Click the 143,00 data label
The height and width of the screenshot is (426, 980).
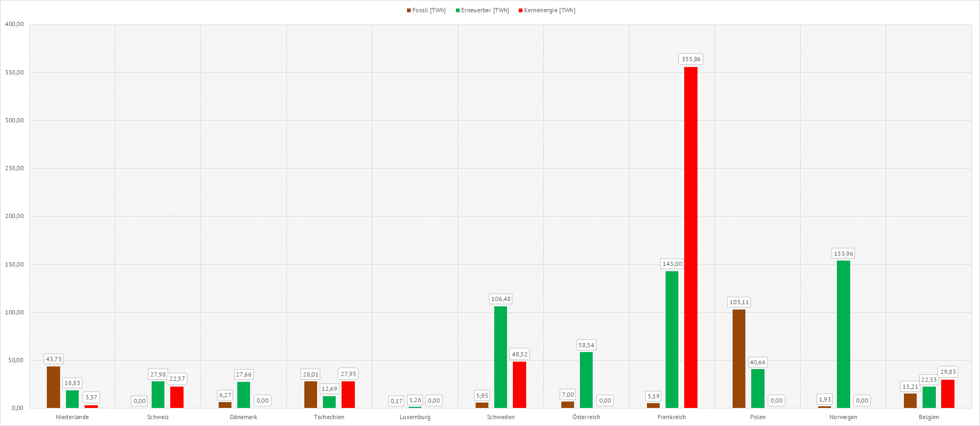click(x=672, y=264)
